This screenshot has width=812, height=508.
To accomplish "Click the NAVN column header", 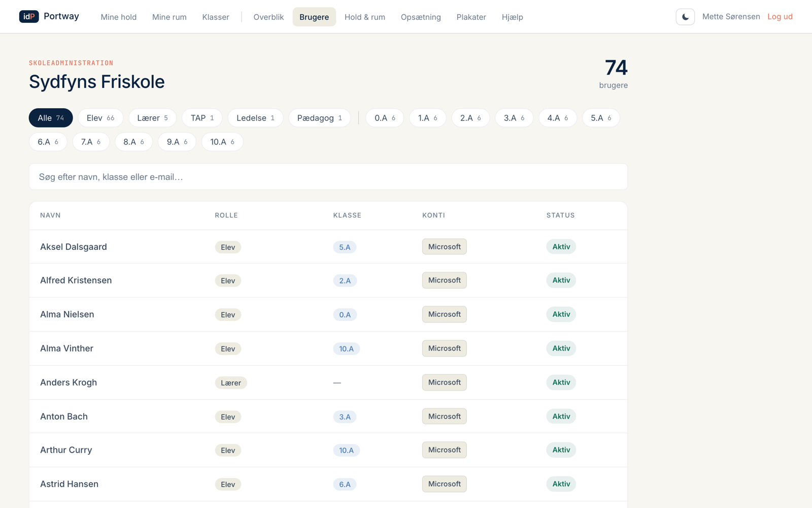I will [x=50, y=215].
